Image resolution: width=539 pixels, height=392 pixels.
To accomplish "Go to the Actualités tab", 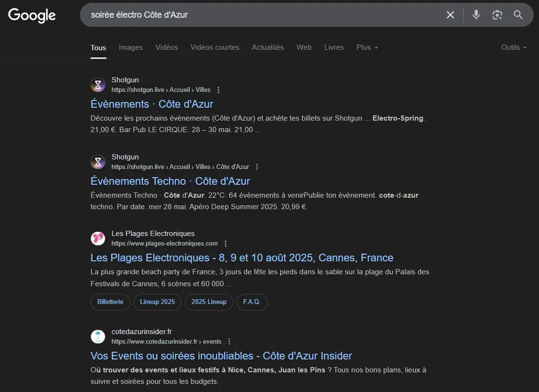I will [268, 47].
